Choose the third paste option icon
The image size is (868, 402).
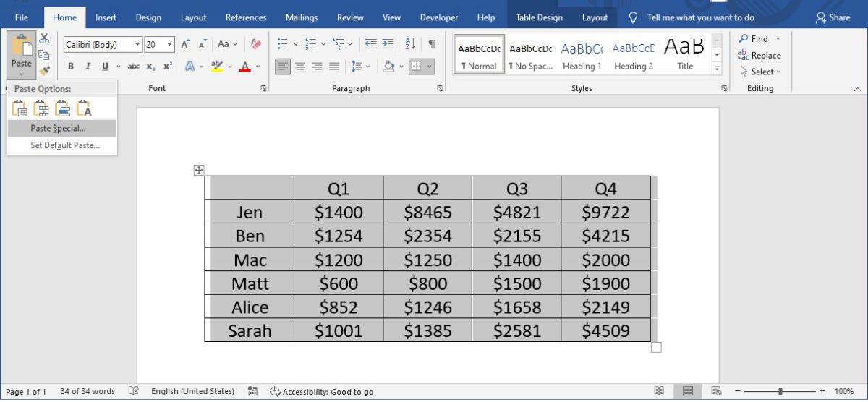(62, 108)
